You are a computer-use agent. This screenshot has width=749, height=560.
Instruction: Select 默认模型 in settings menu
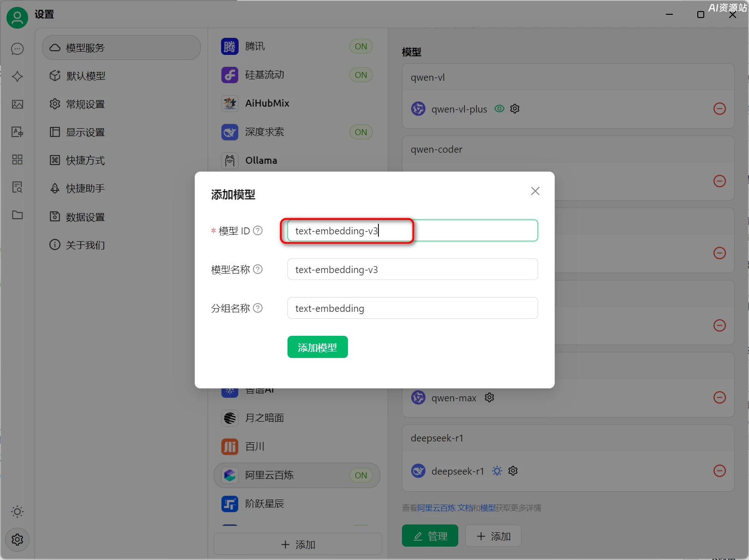(x=85, y=76)
